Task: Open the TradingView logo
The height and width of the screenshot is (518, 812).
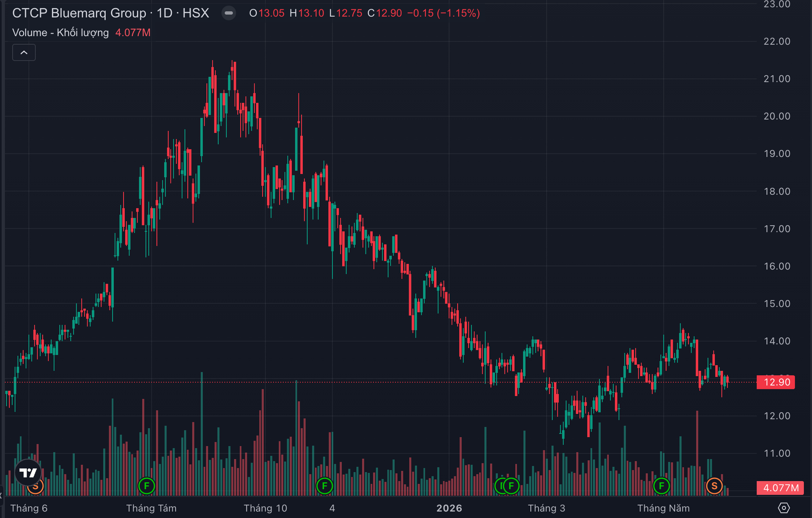Action: (x=28, y=472)
